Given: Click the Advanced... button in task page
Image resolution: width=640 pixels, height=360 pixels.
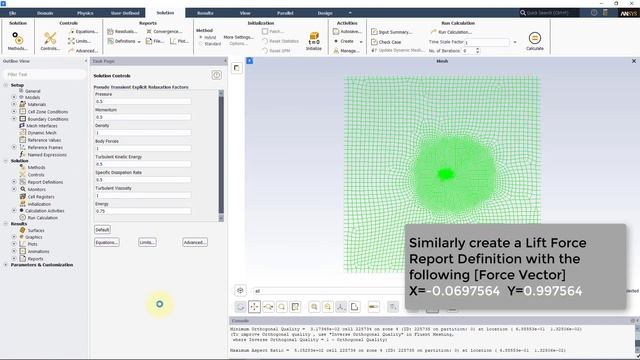Looking at the screenshot, I should pos(195,242).
